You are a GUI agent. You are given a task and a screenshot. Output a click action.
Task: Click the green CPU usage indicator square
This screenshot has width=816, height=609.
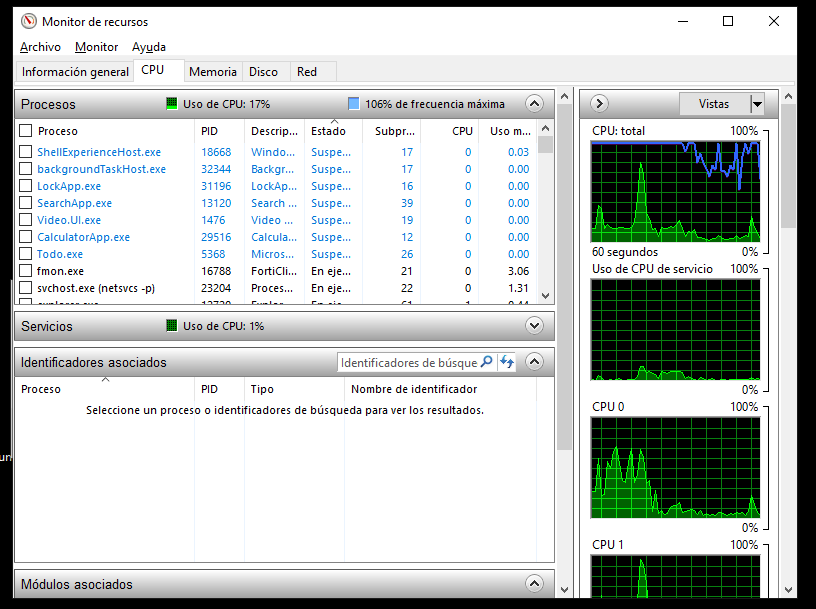[170, 103]
